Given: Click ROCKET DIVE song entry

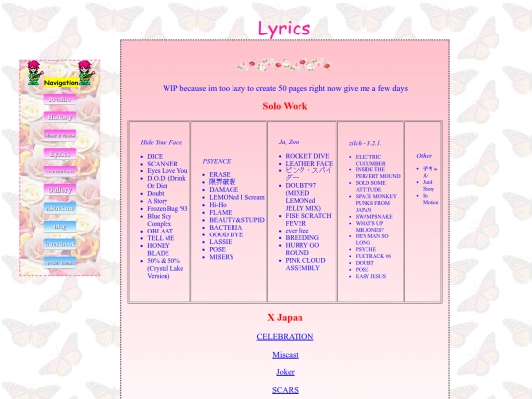Looking at the screenshot, I should click(x=307, y=156).
